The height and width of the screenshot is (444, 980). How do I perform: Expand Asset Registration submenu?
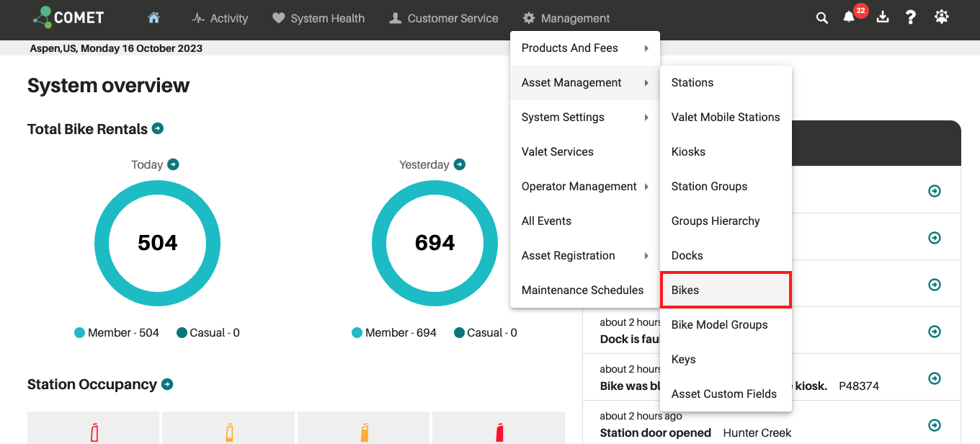pyautogui.click(x=585, y=256)
